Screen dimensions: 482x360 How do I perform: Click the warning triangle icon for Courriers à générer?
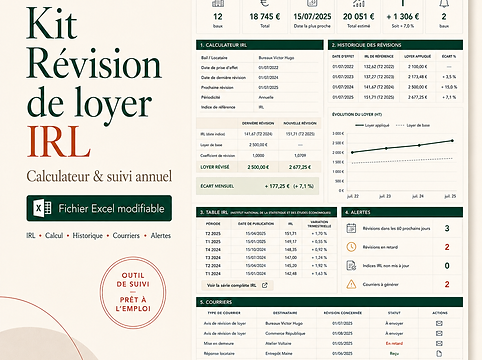pyautogui.click(x=351, y=284)
